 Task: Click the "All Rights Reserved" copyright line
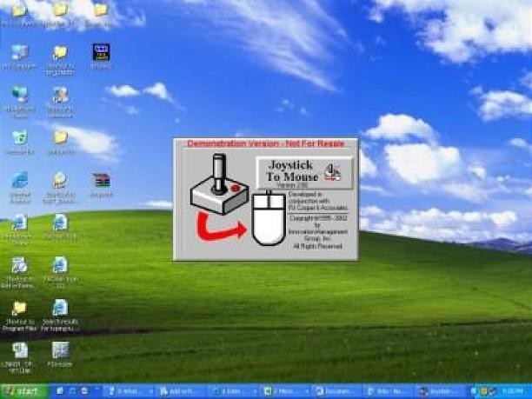(x=317, y=246)
